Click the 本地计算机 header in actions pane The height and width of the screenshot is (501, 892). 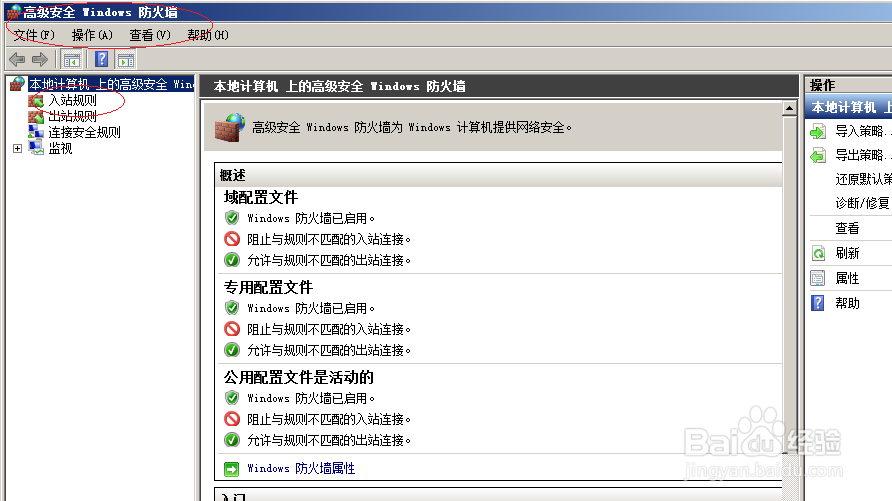(849, 107)
